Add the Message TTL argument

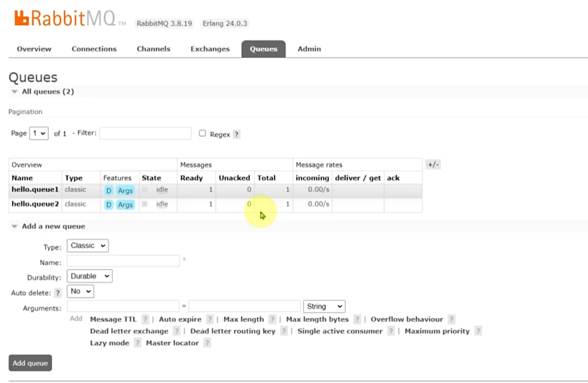113,319
